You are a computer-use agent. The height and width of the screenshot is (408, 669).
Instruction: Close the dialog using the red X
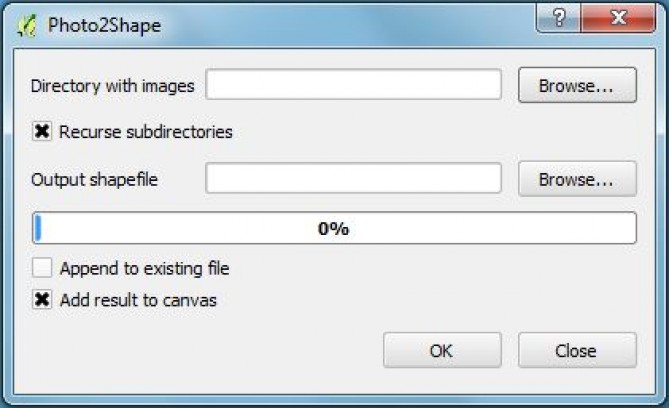tap(618, 17)
